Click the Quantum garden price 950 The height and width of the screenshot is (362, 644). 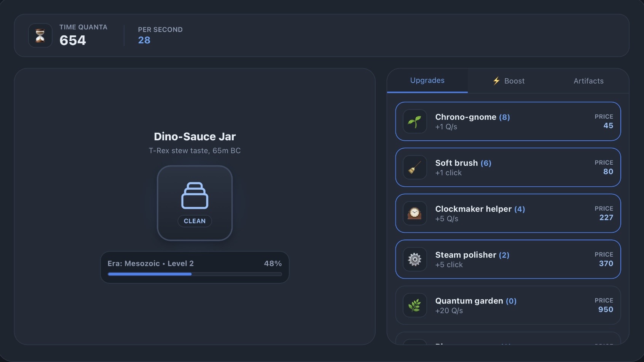pyautogui.click(x=606, y=310)
